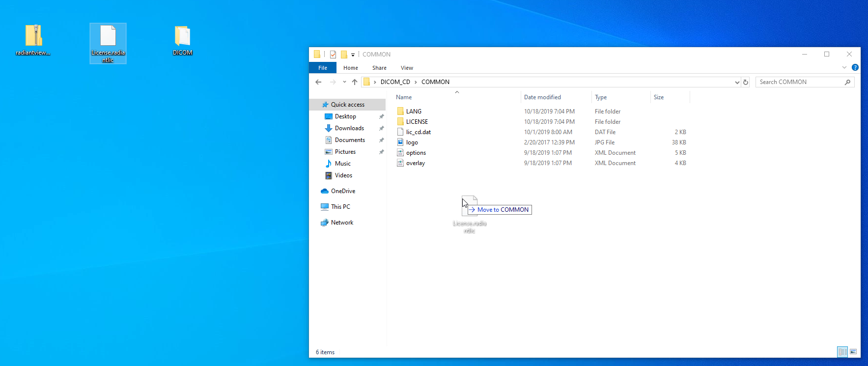The height and width of the screenshot is (366, 868).
Task: Click the Back navigation arrow
Action: [318, 82]
